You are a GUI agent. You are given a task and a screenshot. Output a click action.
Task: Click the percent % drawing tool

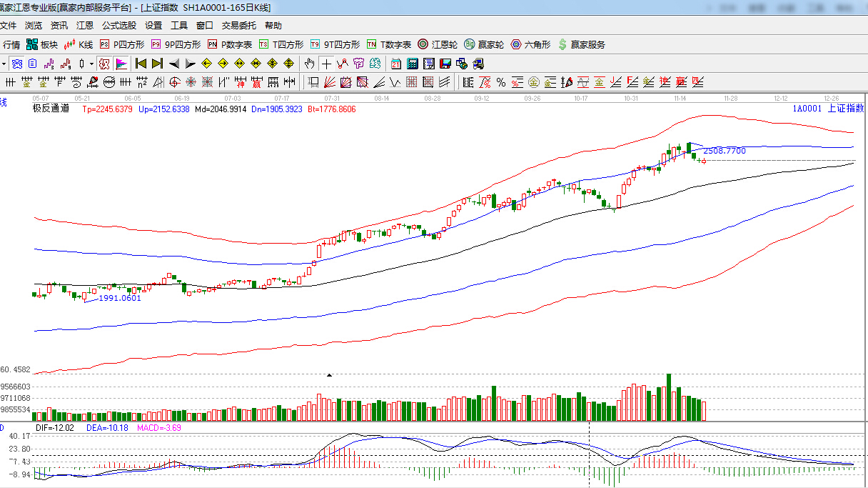point(501,81)
